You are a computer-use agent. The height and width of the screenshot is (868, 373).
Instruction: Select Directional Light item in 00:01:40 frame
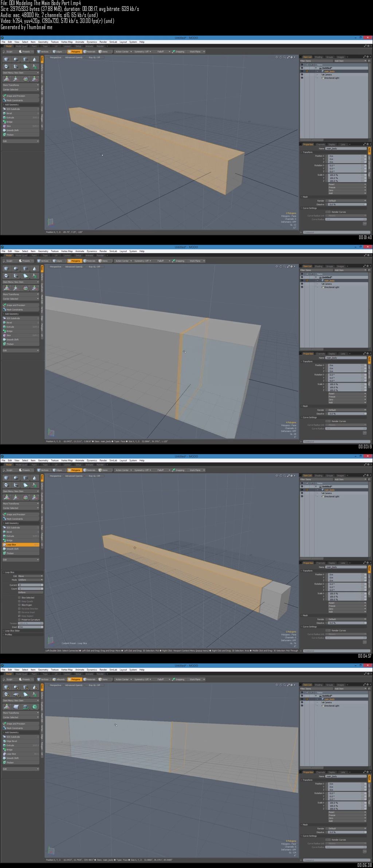pyautogui.click(x=331, y=78)
